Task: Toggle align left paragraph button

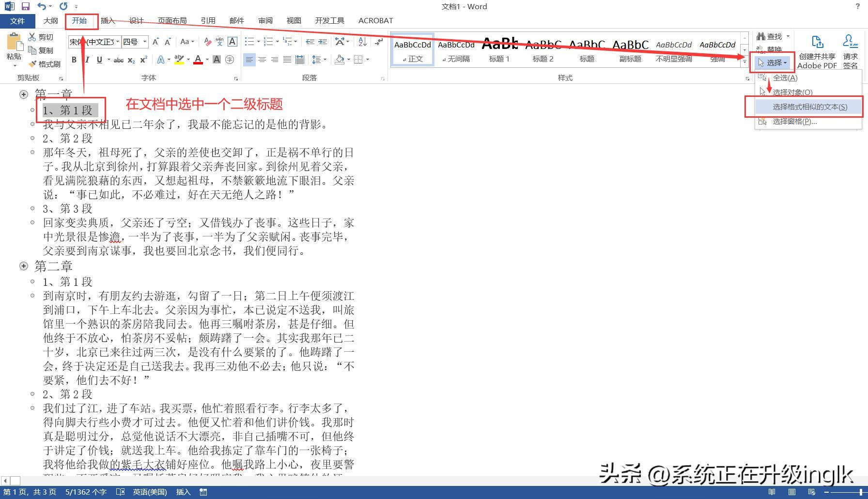Action: click(x=249, y=60)
